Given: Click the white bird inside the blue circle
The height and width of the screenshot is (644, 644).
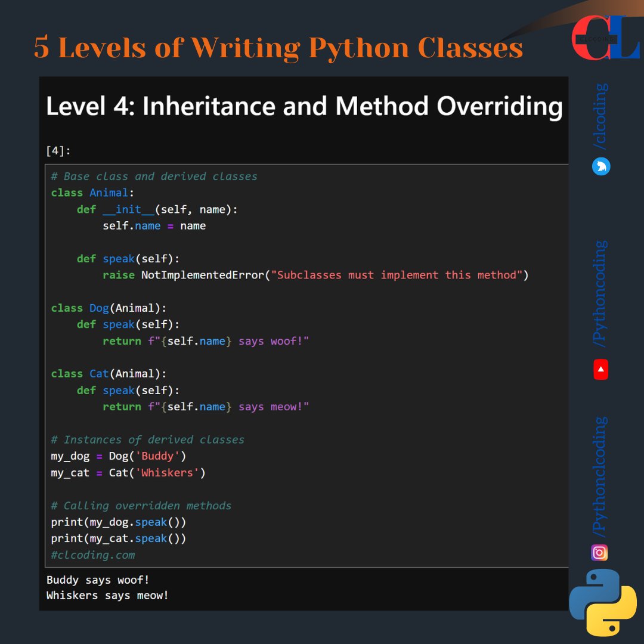Looking at the screenshot, I should (x=600, y=166).
